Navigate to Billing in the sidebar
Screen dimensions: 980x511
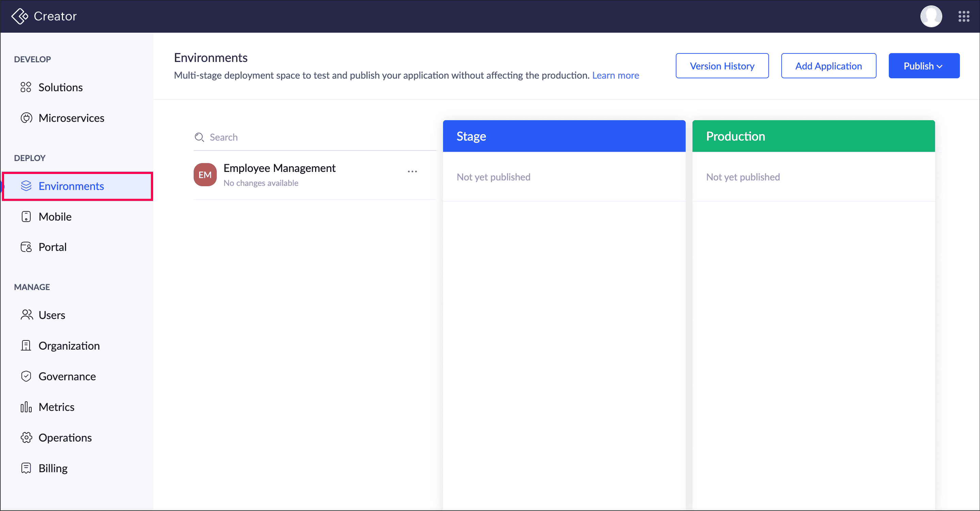coord(53,468)
